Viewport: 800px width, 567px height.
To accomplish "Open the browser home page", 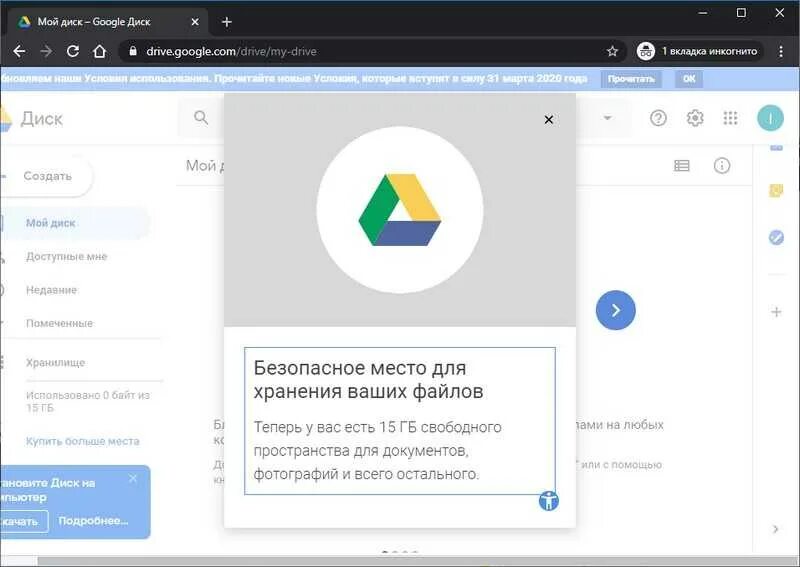I will click(x=99, y=51).
